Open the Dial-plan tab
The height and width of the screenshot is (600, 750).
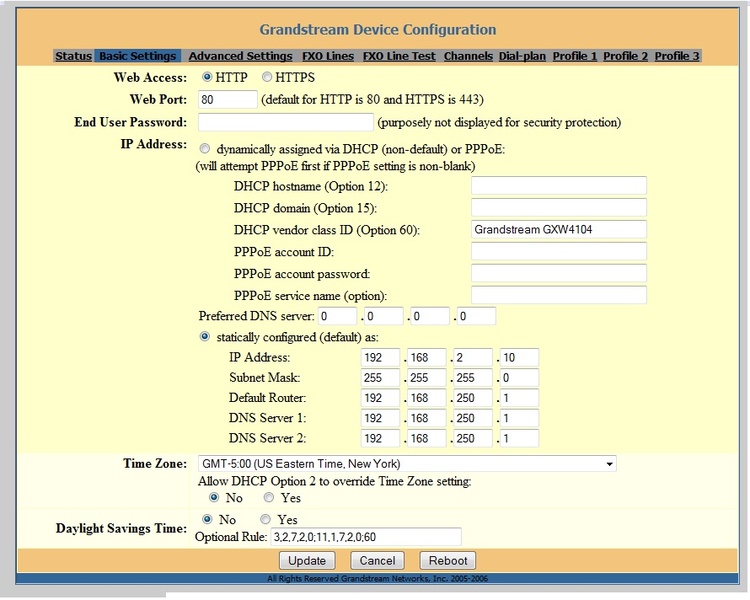pos(522,56)
